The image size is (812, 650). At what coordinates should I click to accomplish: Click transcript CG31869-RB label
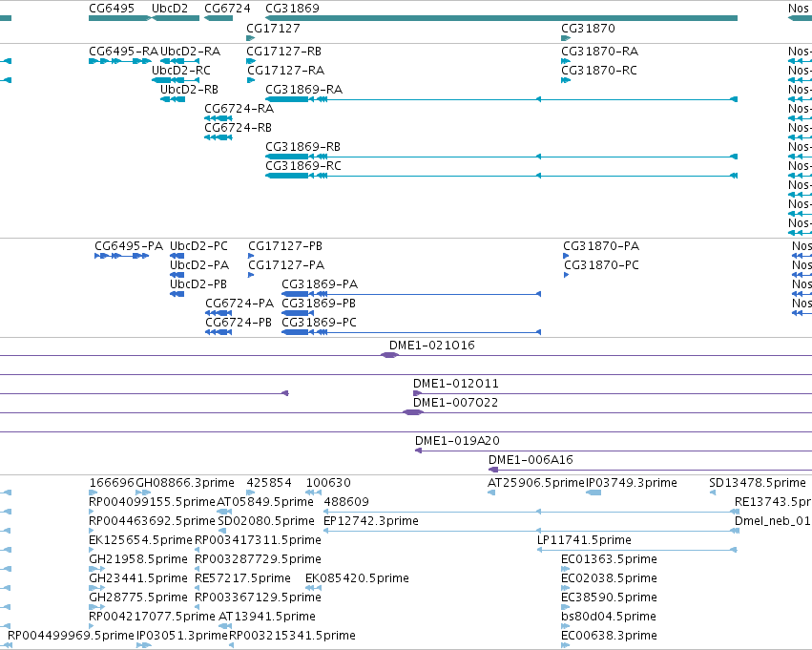[x=302, y=147]
